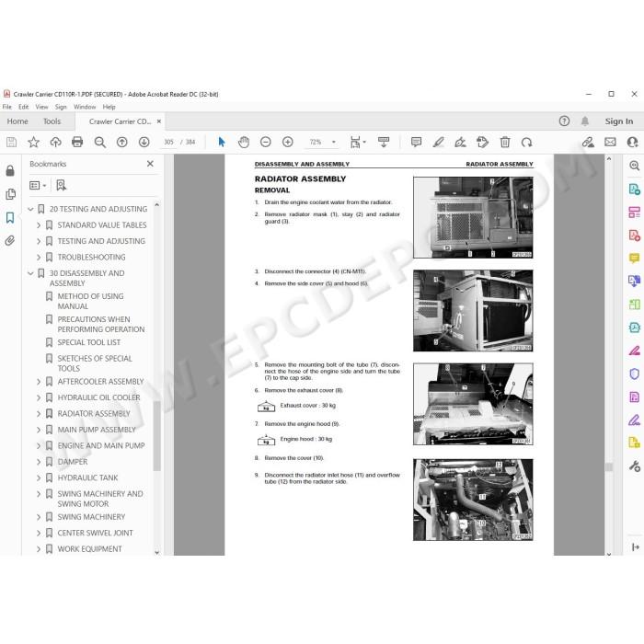
Task: Zoom in with the plus icon
Action: coord(288,142)
